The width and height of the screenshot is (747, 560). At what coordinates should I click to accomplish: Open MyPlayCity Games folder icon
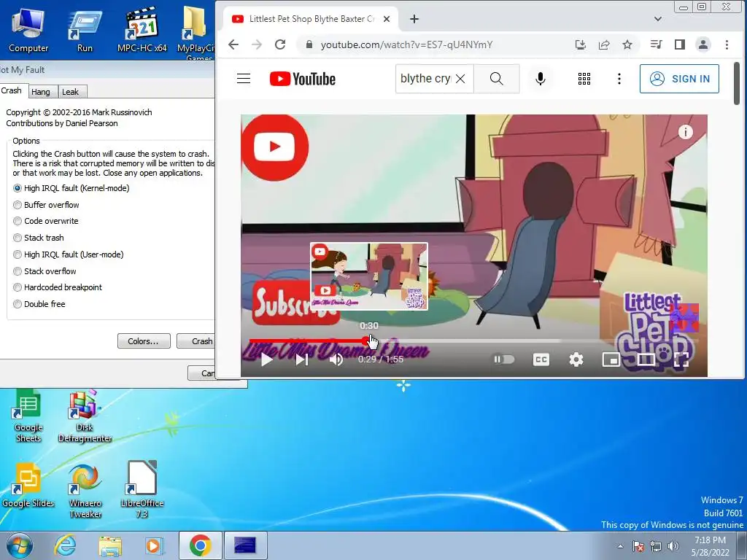(x=196, y=32)
